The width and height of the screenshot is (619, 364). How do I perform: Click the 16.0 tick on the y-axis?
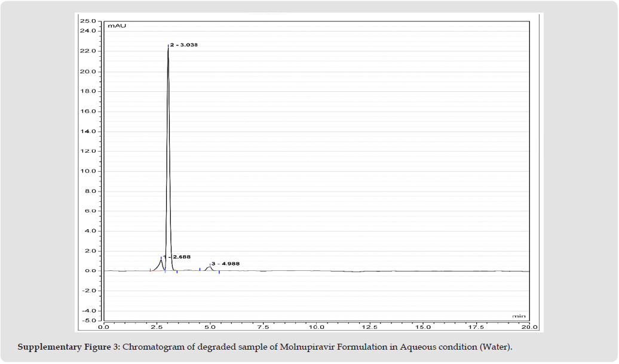(88, 112)
